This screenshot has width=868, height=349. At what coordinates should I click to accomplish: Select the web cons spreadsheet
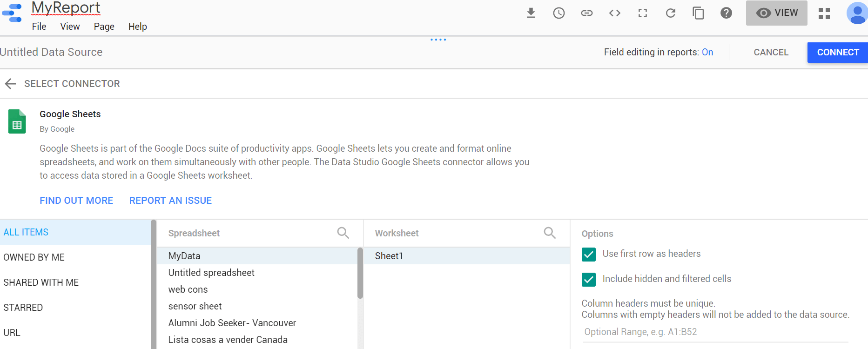[257, 289]
